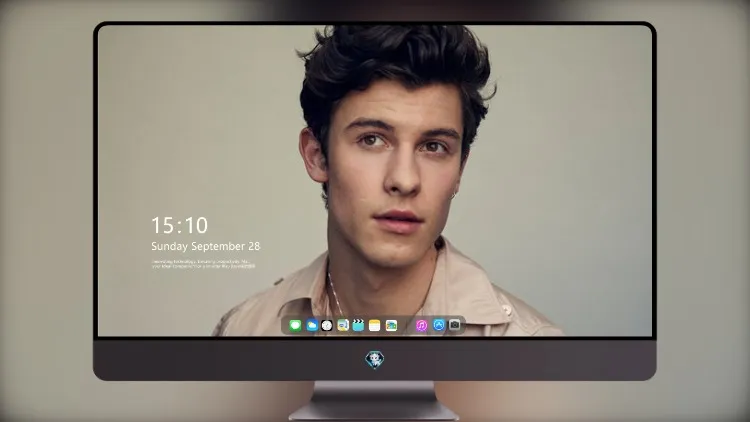Click the Sunday September 28 date text

pos(206,246)
